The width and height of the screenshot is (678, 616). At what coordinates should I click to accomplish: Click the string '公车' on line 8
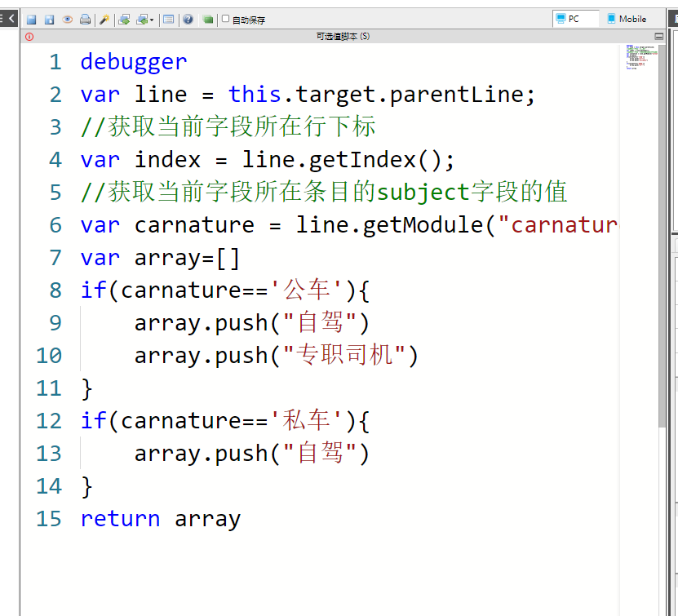[x=307, y=290]
